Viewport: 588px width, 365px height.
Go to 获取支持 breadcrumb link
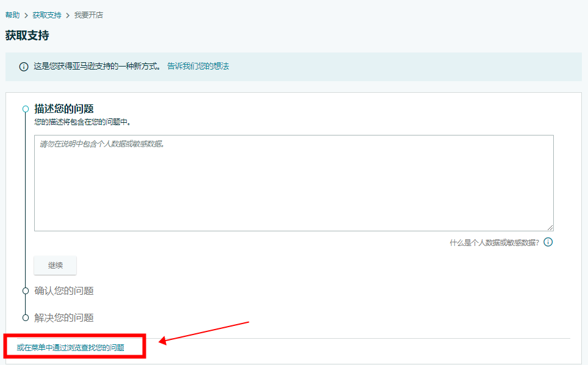pyautogui.click(x=47, y=15)
